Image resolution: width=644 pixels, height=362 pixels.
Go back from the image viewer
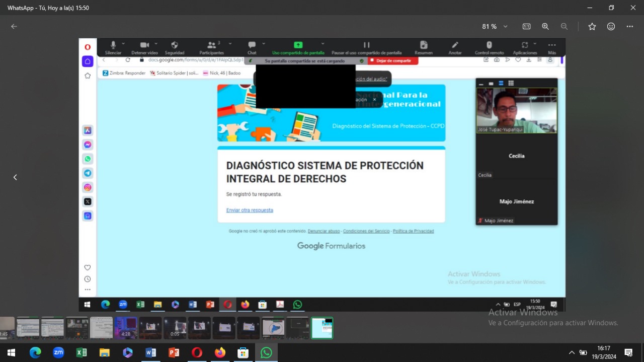14,27
